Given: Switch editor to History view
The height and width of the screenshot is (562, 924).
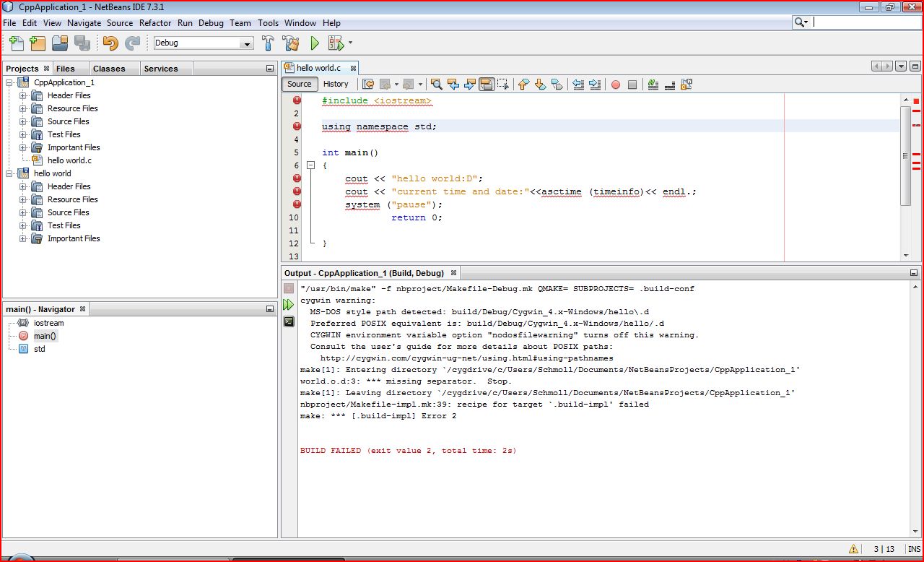Looking at the screenshot, I should [x=336, y=84].
